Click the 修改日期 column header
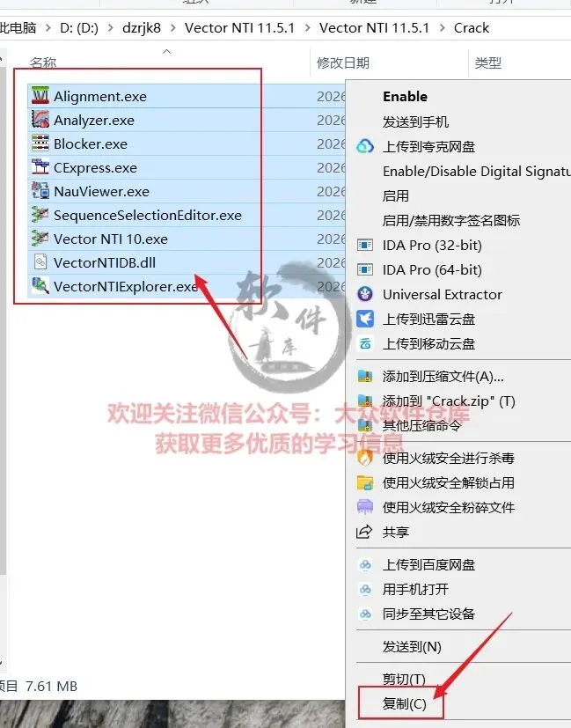This screenshot has height=728, width=571. 343,63
